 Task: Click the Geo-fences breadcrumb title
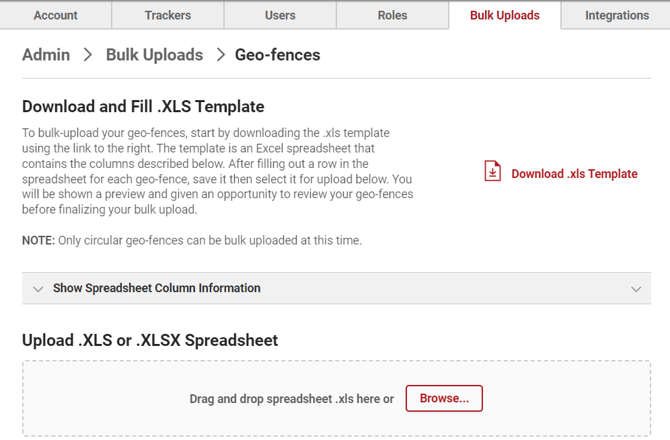coord(278,55)
